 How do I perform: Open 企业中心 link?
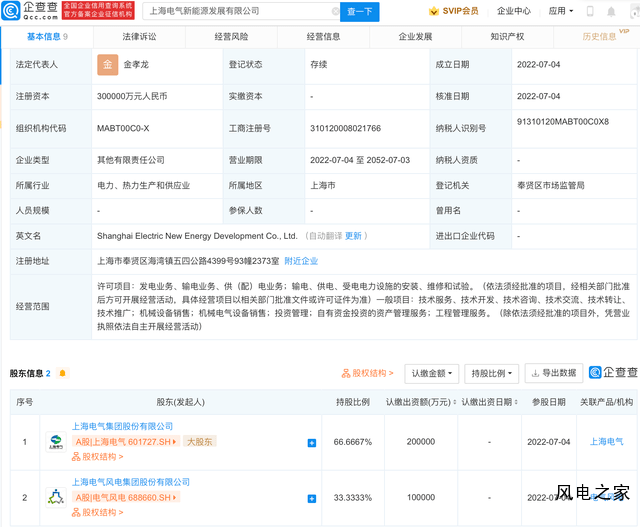514,11
